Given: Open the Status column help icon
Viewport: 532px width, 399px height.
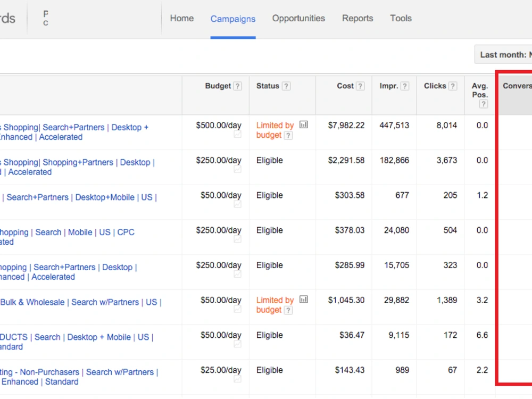Looking at the screenshot, I should coord(286,86).
